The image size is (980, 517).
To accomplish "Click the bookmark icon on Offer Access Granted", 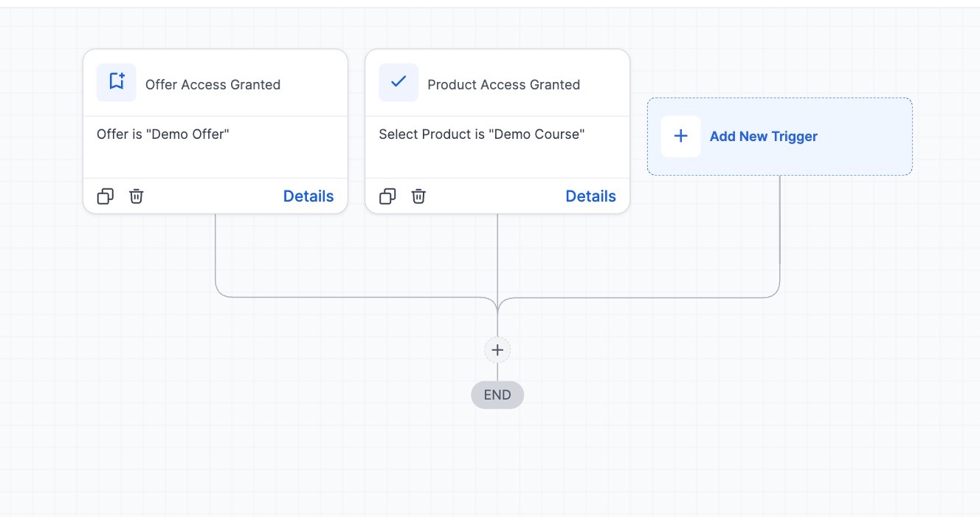I will (117, 82).
